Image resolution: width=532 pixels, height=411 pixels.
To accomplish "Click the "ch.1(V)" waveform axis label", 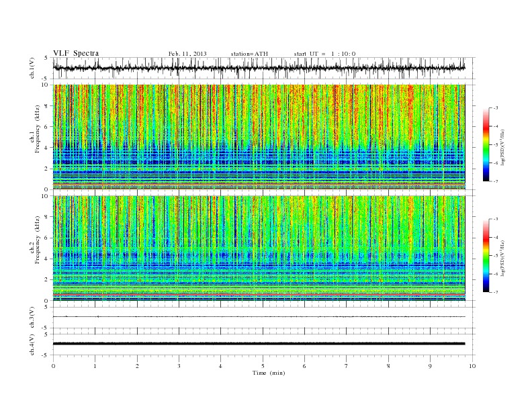I will coord(32,68).
